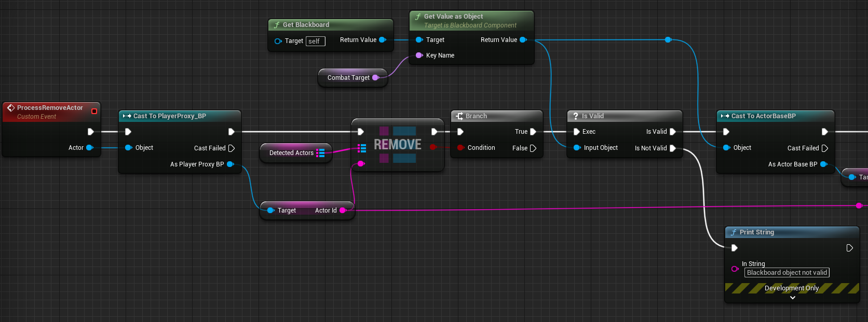Click the Object input pin of Cast To PlayerProxy_BP

point(128,148)
